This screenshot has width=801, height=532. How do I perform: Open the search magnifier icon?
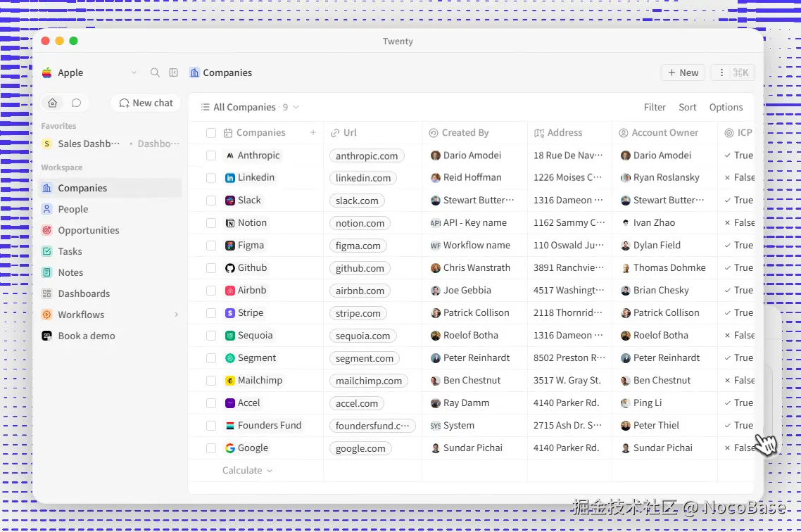[x=155, y=72]
